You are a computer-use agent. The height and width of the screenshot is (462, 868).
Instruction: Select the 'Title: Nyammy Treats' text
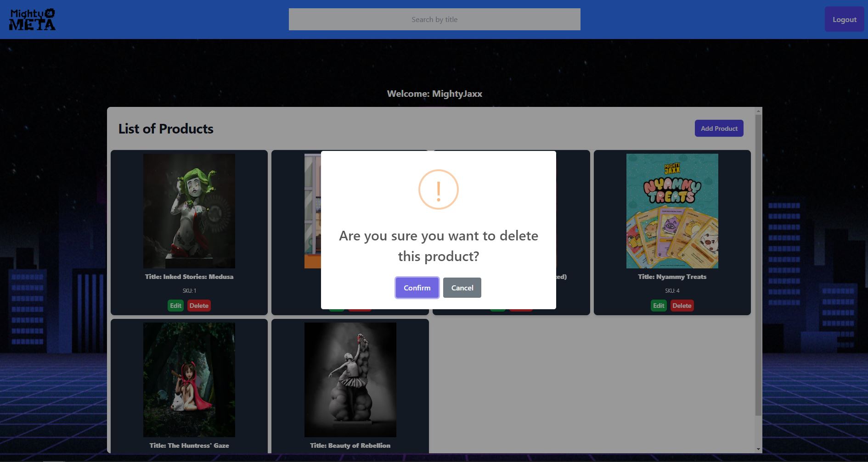pyautogui.click(x=672, y=277)
